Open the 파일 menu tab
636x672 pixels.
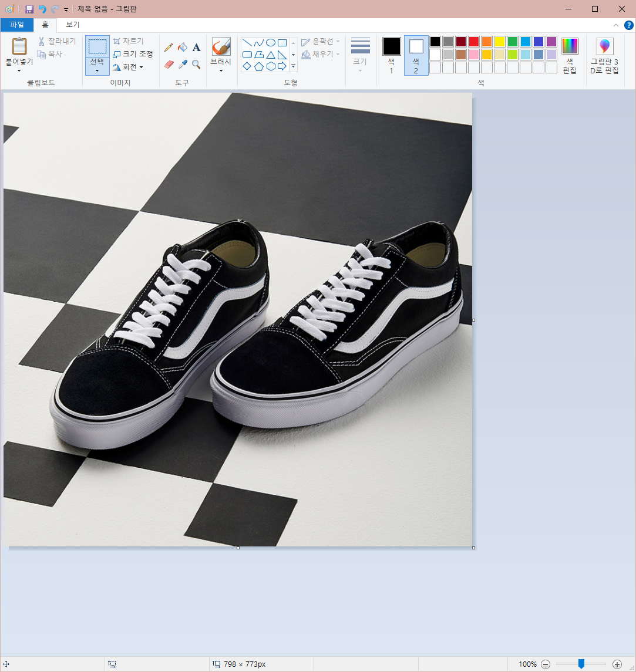[x=16, y=25]
